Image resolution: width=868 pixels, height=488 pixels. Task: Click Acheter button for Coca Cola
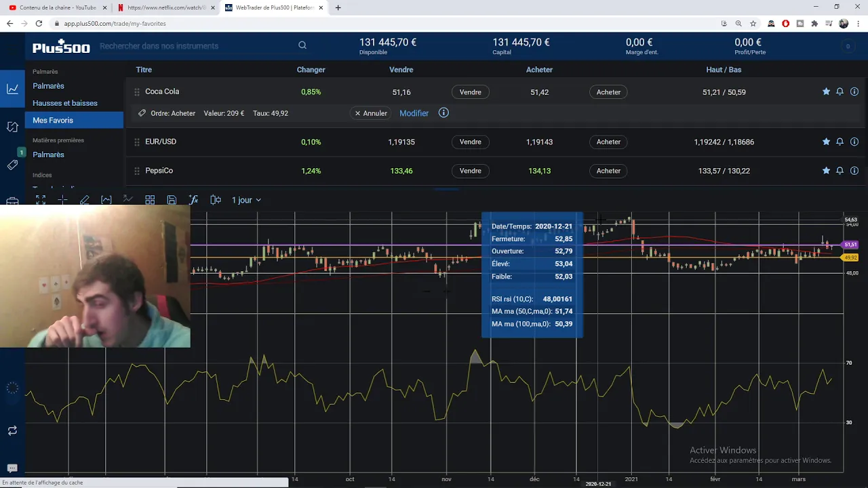608,92
